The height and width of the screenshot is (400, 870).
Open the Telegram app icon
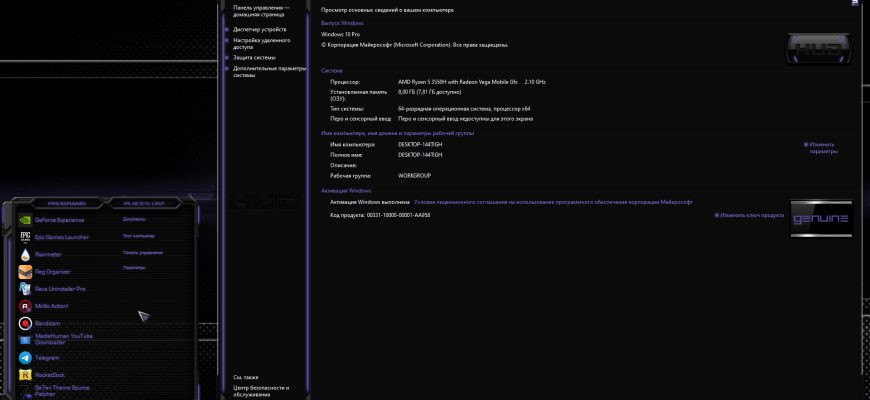coord(25,358)
